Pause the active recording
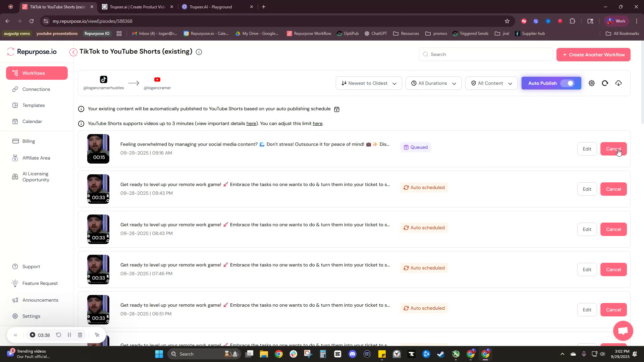 click(69, 335)
